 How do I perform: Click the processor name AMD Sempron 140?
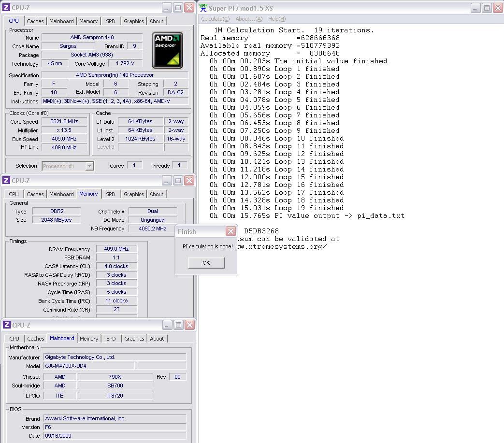[x=92, y=37]
